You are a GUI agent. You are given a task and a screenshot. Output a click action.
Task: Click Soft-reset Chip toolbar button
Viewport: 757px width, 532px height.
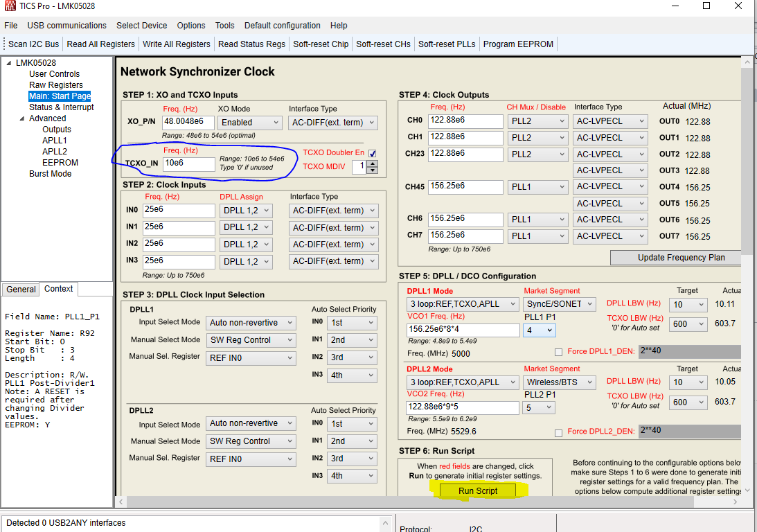(x=321, y=44)
